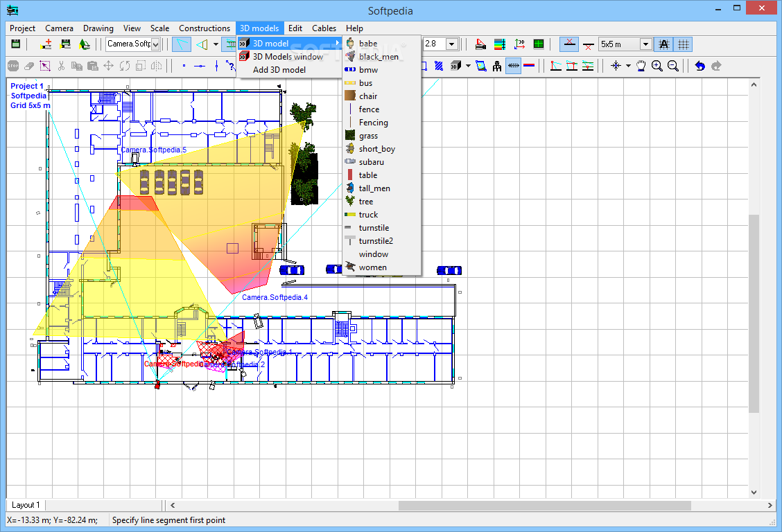Expand the 2.8 value dropdown
The width and height of the screenshot is (782, 532).
point(451,44)
